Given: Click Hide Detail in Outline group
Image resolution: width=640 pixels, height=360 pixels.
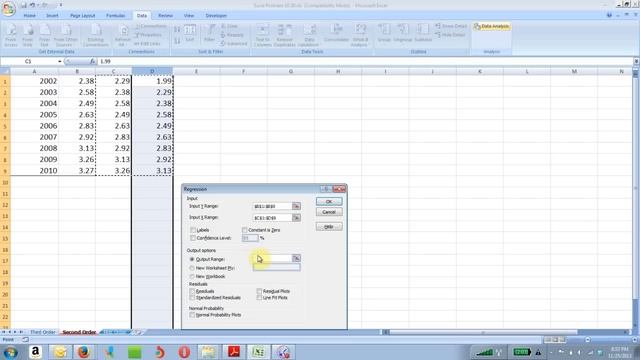Looking at the screenshot, I should tap(450, 35).
